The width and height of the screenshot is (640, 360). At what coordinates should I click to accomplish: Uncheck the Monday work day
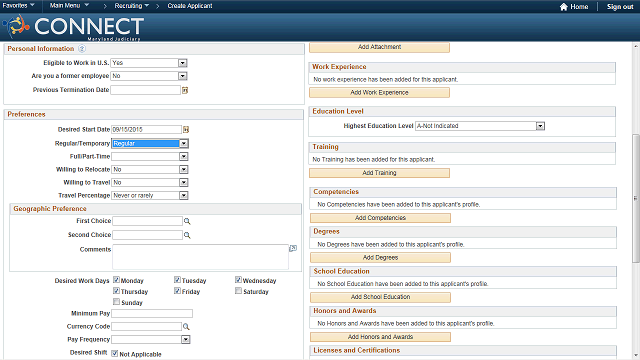point(116,280)
